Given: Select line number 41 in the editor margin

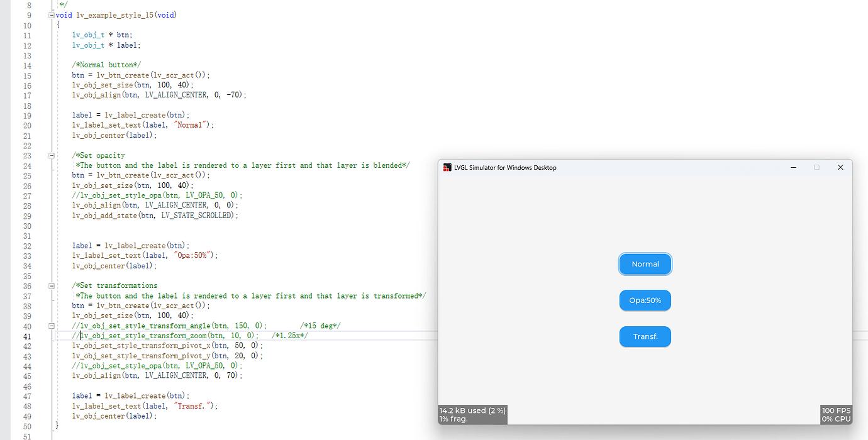Looking at the screenshot, I should coord(27,336).
